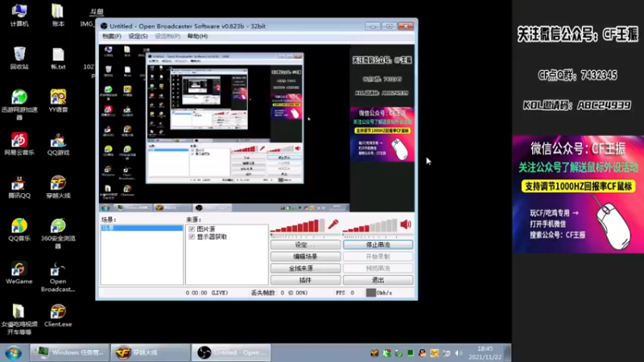Adjust the desktop audio volume meter
Screen dimensions: 644x362
click(370, 226)
